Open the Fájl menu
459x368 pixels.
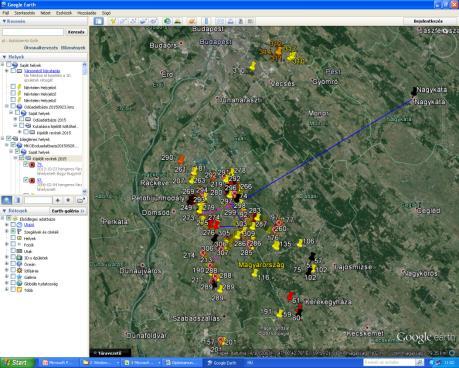point(6,13)
